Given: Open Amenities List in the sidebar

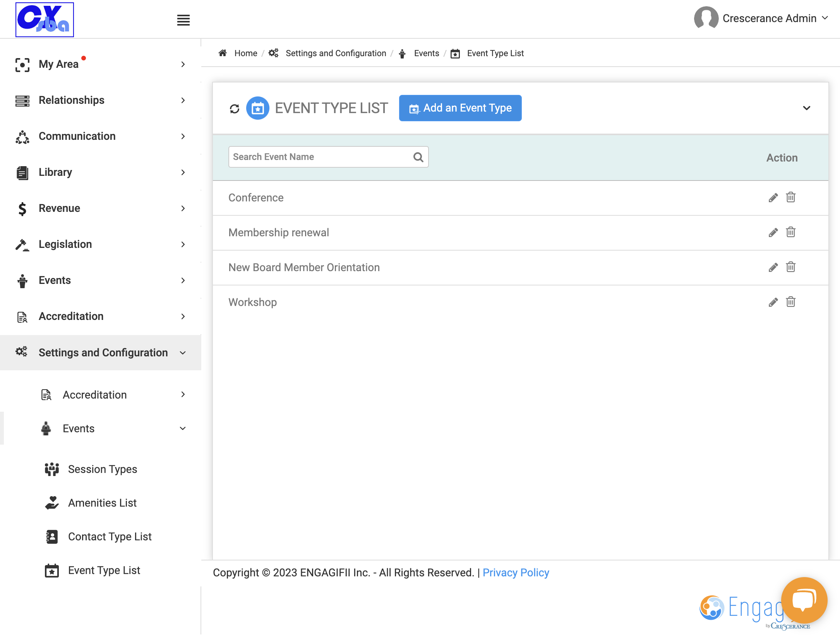Looking at the screenshot, I should [x=102, y=503].
